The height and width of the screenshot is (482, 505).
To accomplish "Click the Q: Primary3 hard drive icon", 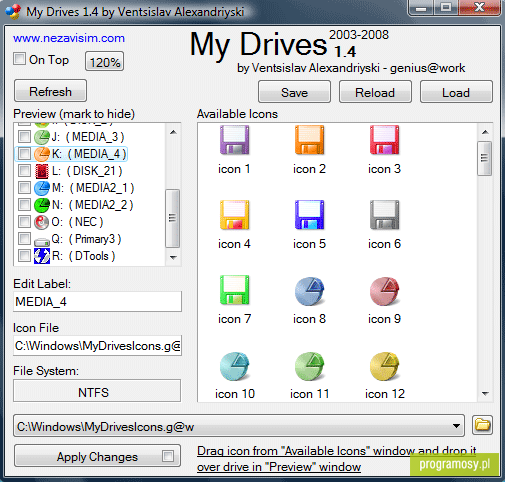I will (42, 241).
